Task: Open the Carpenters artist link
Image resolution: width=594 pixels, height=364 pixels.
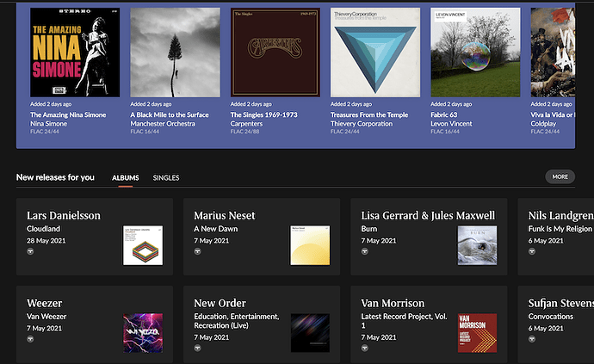Action: pos(246,123)
